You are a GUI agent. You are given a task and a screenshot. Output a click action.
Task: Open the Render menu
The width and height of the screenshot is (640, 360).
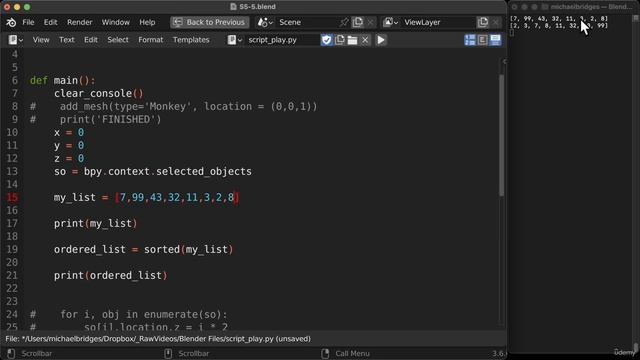point(80,22)
